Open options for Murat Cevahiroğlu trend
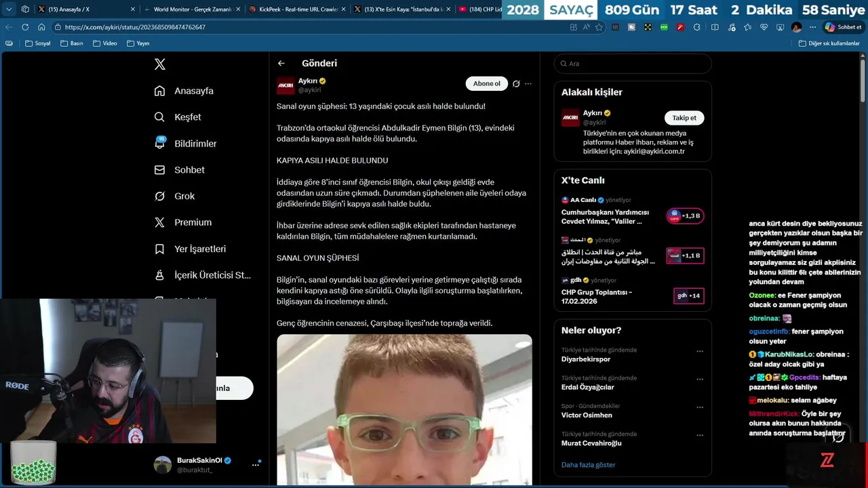This screenshot has height=488, width=868. coord(700,435)
